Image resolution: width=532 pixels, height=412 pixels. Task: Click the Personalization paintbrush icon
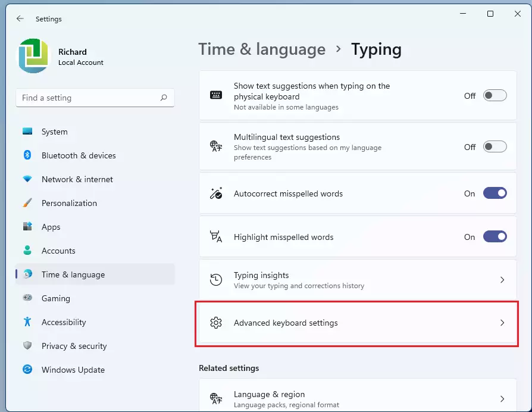coord(27,202)
